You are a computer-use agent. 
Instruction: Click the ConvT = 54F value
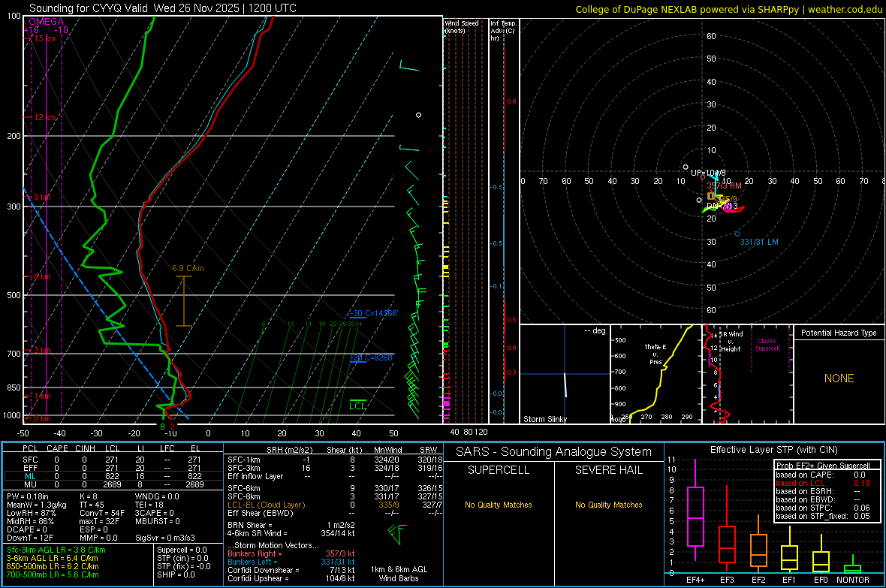coord(102,514)
